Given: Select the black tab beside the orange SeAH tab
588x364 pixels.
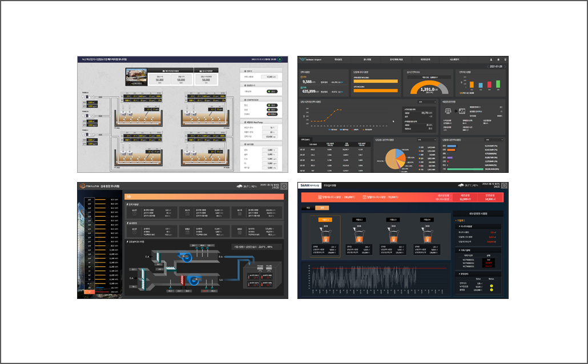Looking at the screenshot, I should (x=308, y=208).
